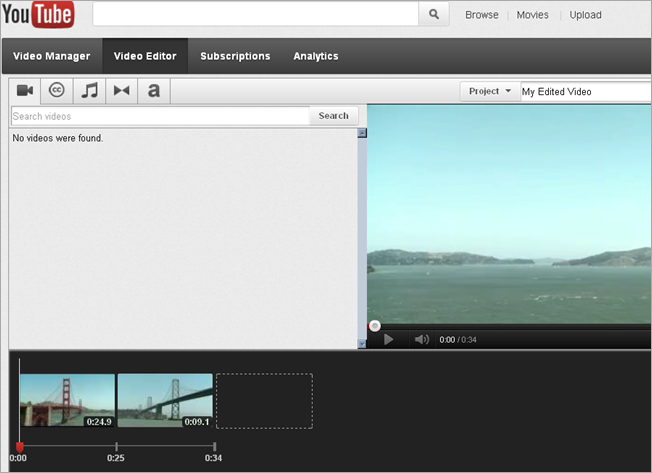Click the top YouTube search field

255,15
